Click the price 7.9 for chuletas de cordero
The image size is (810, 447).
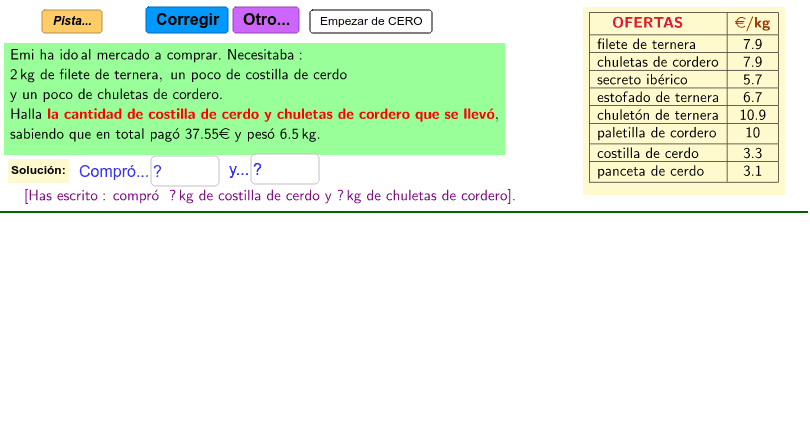point(753,61)
